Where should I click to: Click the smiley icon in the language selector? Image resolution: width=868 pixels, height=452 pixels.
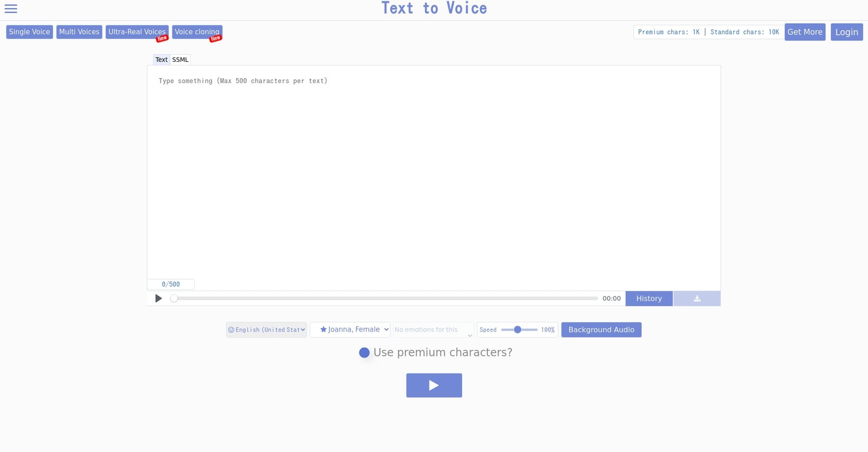232,329
